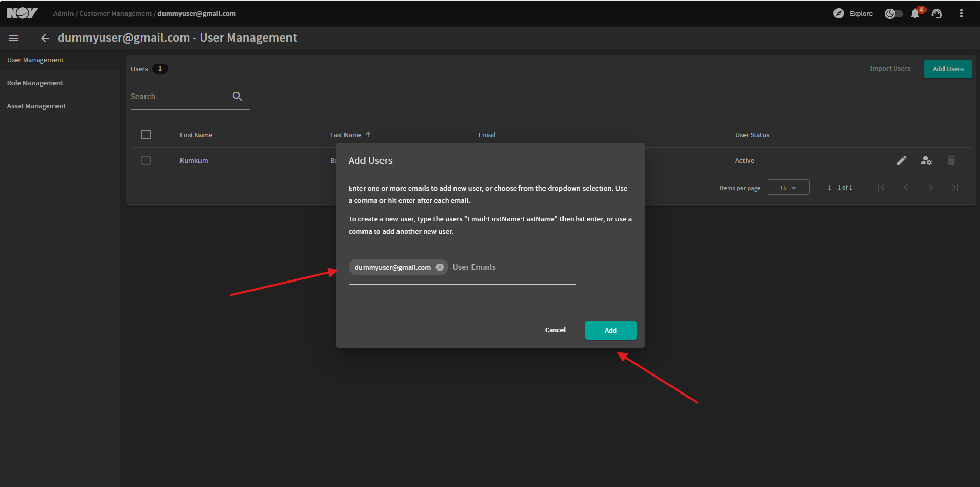This screenshot has width=980, height=487.
Task: Click the Email column header
Action: 487,135
